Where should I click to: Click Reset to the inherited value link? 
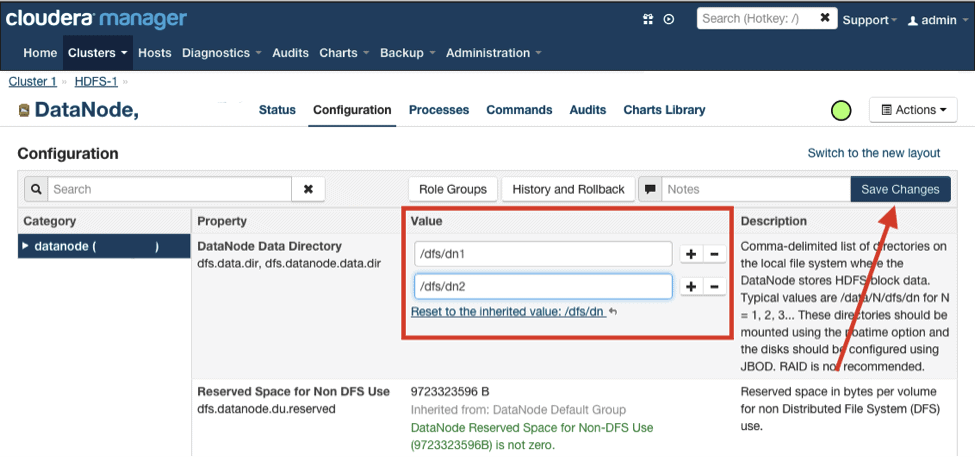click(507, 312)
